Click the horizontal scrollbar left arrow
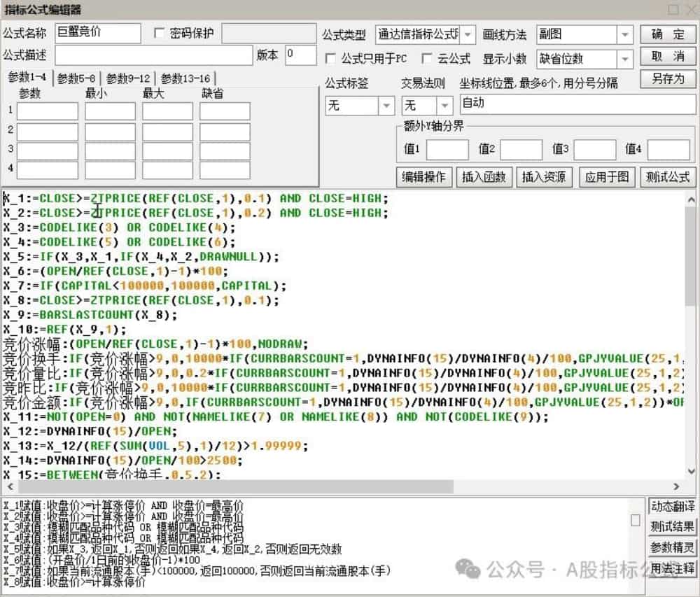The height and width of the screenshot is (597, 700). click(x=10, y=486)
